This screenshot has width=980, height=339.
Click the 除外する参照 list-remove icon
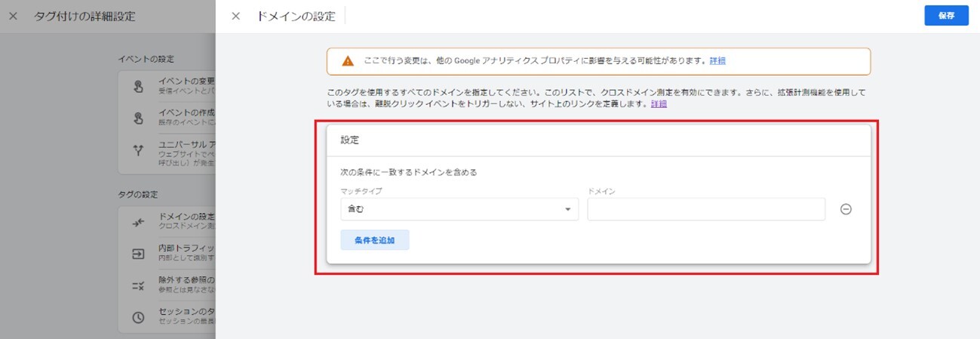pos(138,285)
